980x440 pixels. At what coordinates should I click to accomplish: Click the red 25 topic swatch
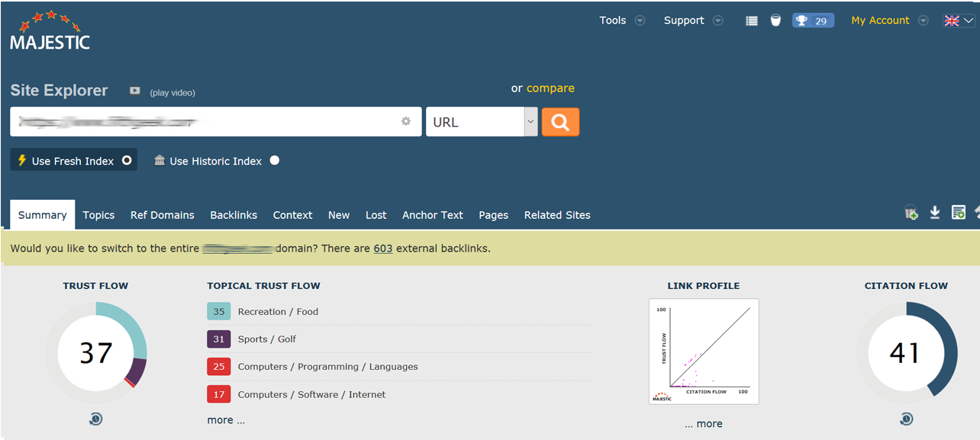pyautogui.click(x=219, y=366)
